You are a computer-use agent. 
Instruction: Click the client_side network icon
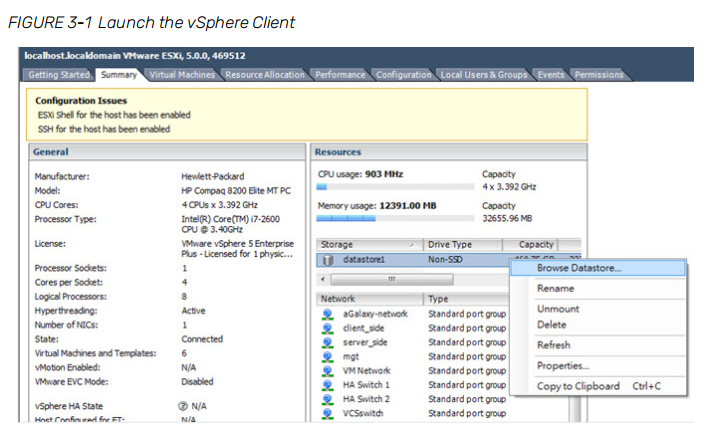click(327, 328)
